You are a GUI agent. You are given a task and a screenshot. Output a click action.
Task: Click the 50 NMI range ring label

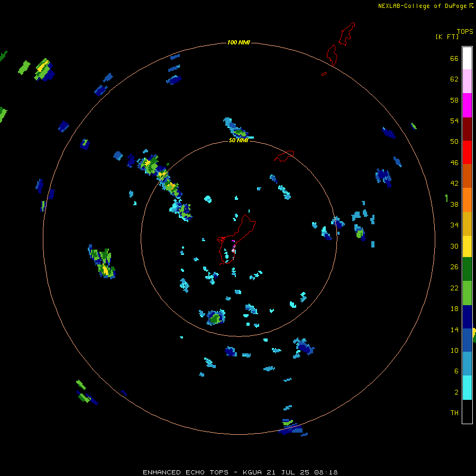pyautogui.click(x=239, y=140)
